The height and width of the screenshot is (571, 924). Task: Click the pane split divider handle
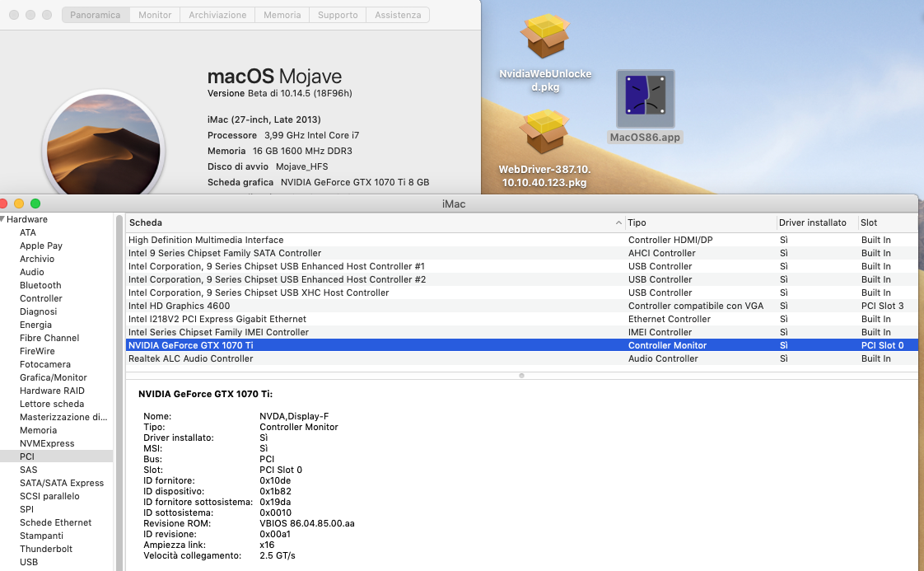click(521, 375)
